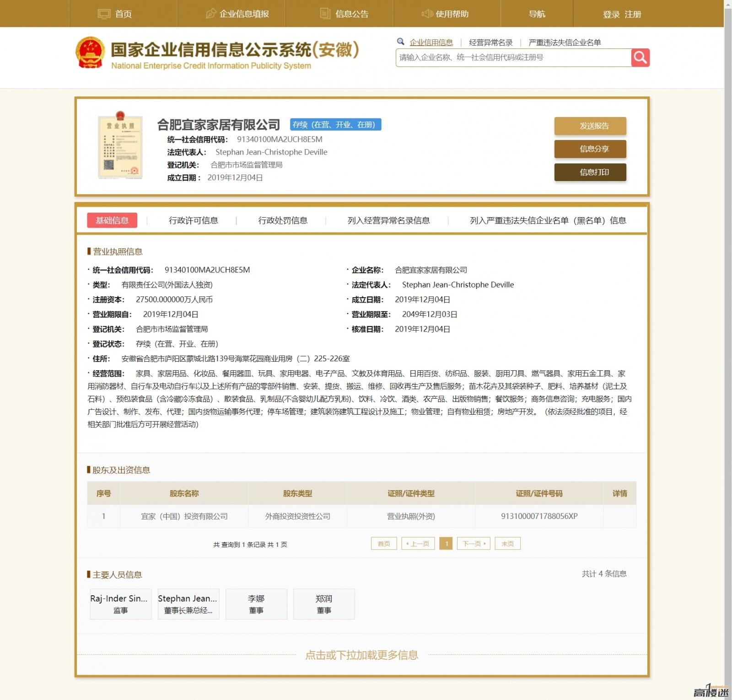Click the 发送报告 button
The height and width of the screenshot is (700, 732).
[590, 126]
